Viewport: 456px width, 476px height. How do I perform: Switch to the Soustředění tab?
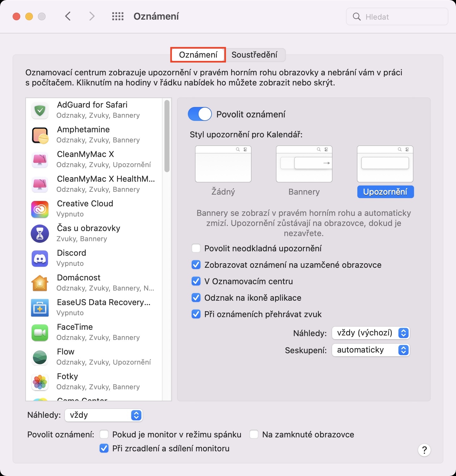pyautogui.click(x=255, y=55)
